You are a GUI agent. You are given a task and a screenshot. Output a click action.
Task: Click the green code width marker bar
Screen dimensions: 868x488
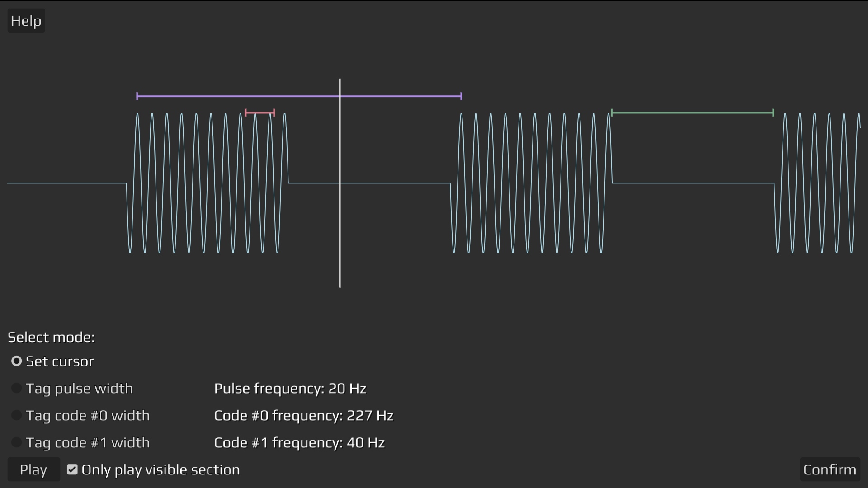pos(692,113)
